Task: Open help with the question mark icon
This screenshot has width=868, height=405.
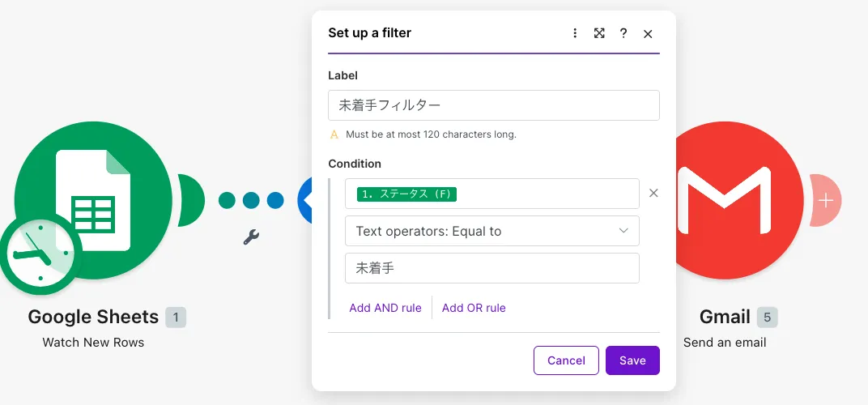Action: click(623, 33)
